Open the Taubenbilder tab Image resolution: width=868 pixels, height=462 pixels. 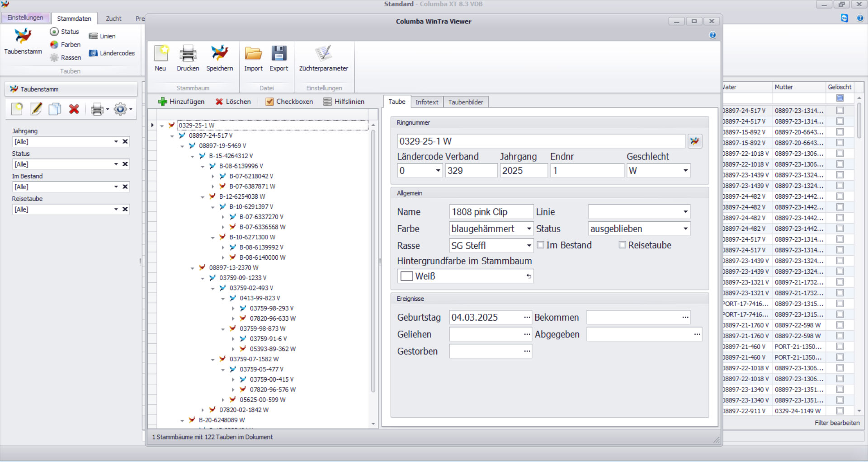(465, 102)
